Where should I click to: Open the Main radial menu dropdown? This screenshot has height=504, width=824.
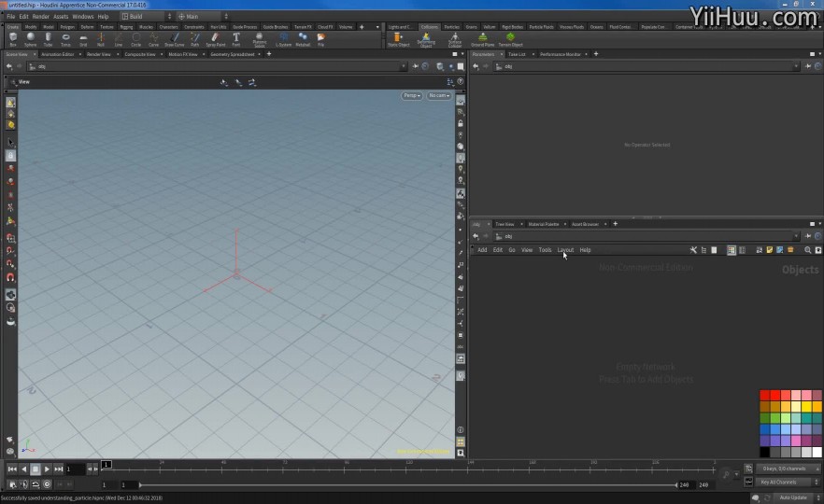pos(203,16)
